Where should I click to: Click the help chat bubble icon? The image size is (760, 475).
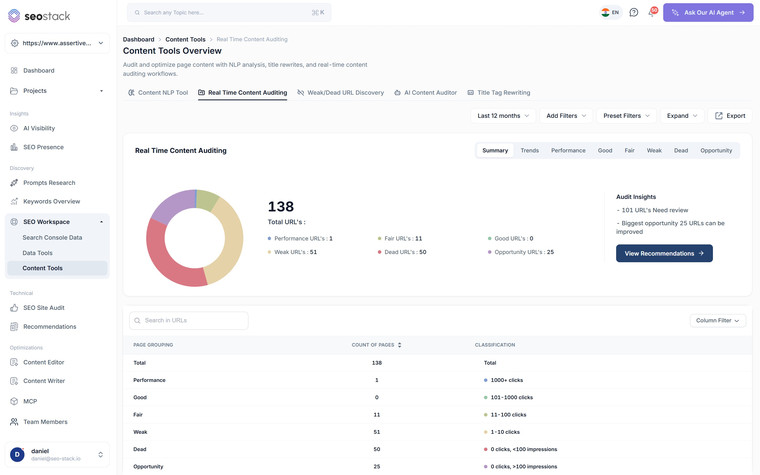coord(633,13)
